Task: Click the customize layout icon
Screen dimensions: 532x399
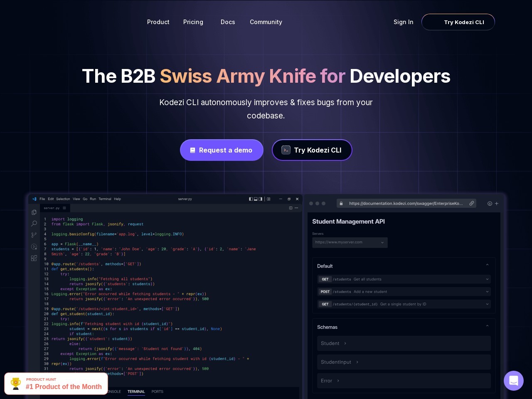Action: [x=268, y=199]
